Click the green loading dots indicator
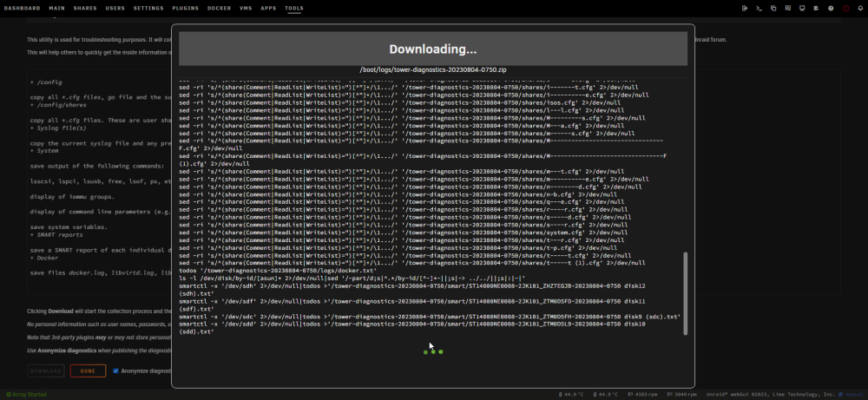The width and height of the screenshot is (868, 400). coord(433,352)
